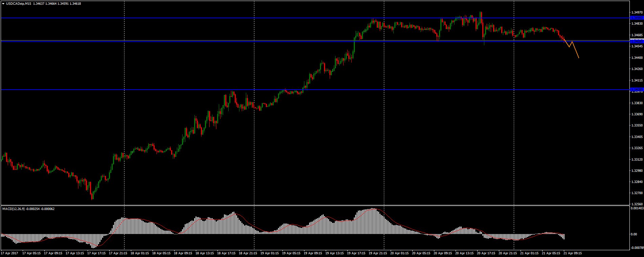Click the 1.34400 price scale label
Image resolution: width=644 pixels, height=257 pixels.
(637, 58)
